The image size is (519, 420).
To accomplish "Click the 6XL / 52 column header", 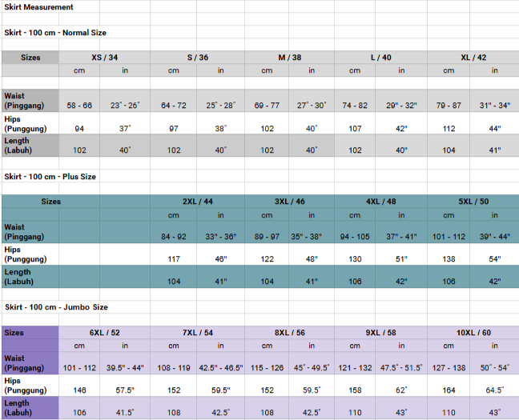I will pyautogui.click(x=104, y=332).
